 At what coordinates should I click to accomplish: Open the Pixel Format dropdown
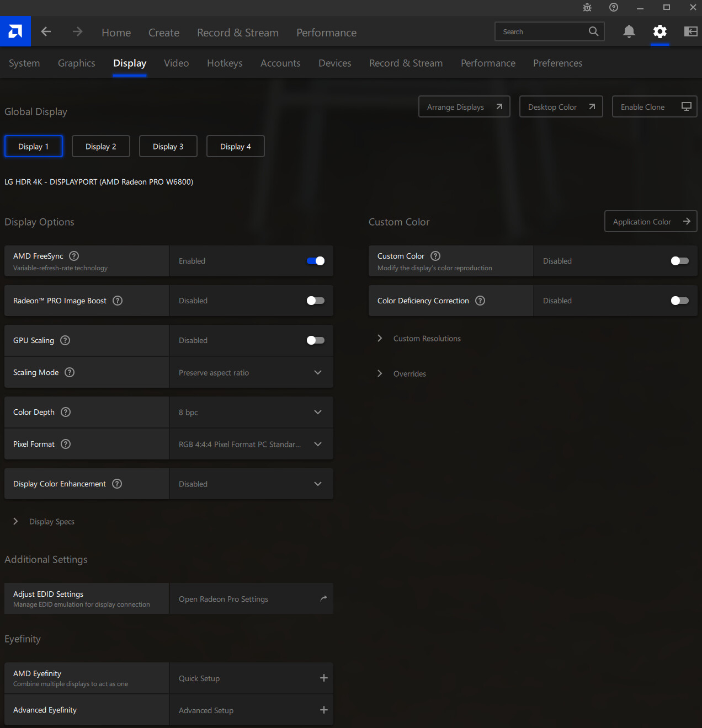[251, 444]
